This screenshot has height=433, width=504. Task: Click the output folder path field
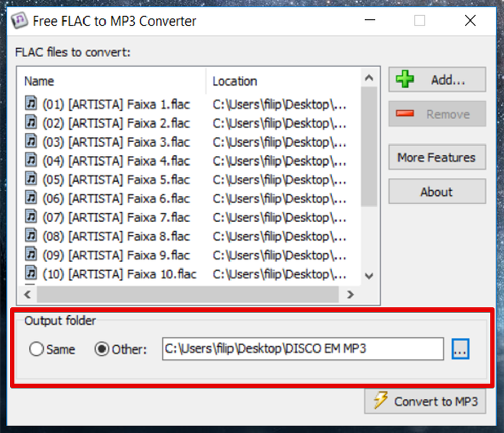pos(303,349)
